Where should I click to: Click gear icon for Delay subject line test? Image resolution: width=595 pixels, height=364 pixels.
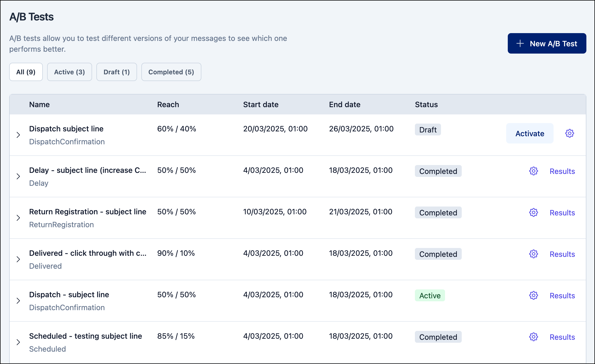pyautogui.click(x=533, y=171)
